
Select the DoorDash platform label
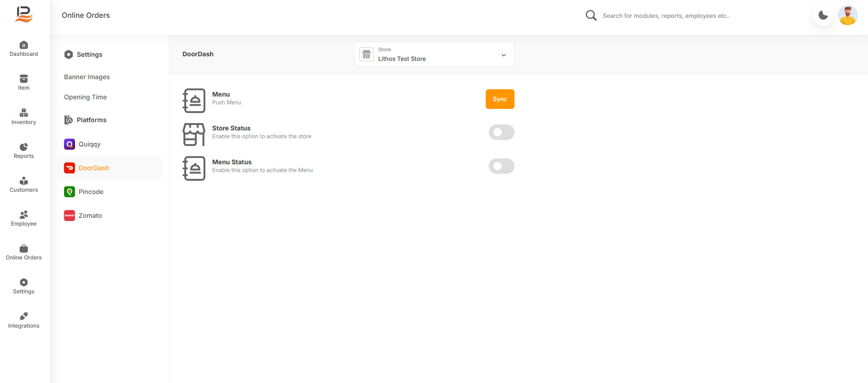click(94, 168)
